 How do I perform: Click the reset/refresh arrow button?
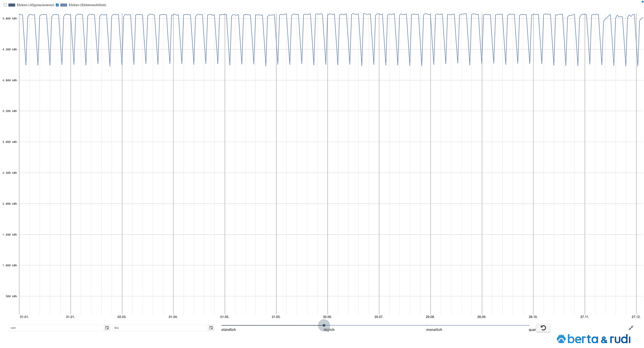pyautogui.click(x=543, y=328)
